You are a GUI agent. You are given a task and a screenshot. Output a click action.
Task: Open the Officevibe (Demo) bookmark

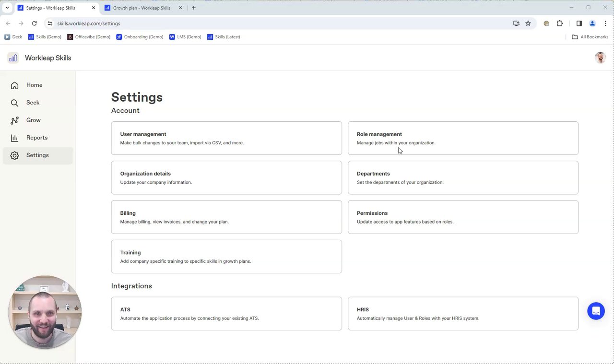click(89, 37)
